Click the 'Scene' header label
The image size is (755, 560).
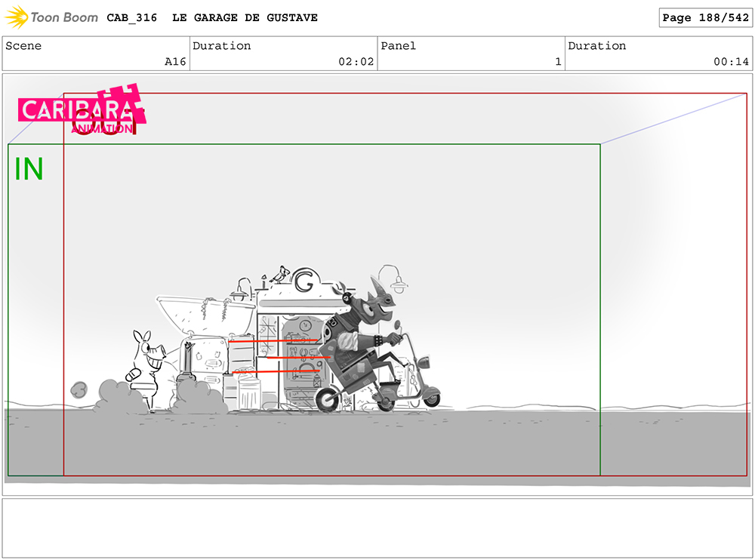pyautogui.click(x=23, y=46)
